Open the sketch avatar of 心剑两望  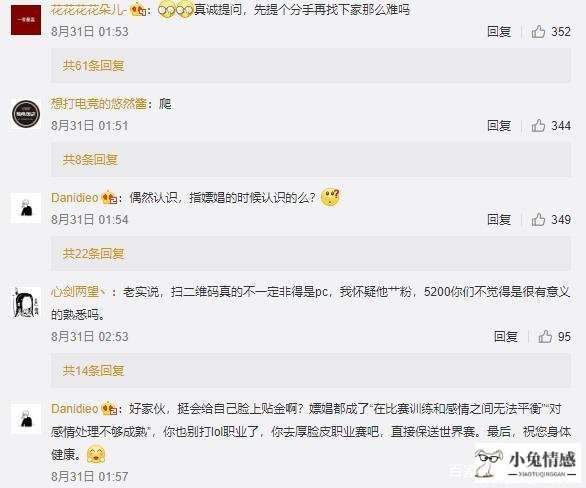(x=26, y=303)
